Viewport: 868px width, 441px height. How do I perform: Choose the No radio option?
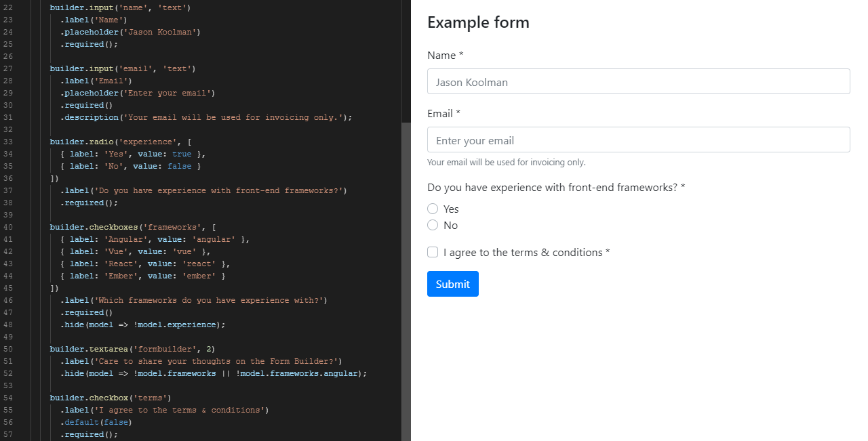click(433, 225)
